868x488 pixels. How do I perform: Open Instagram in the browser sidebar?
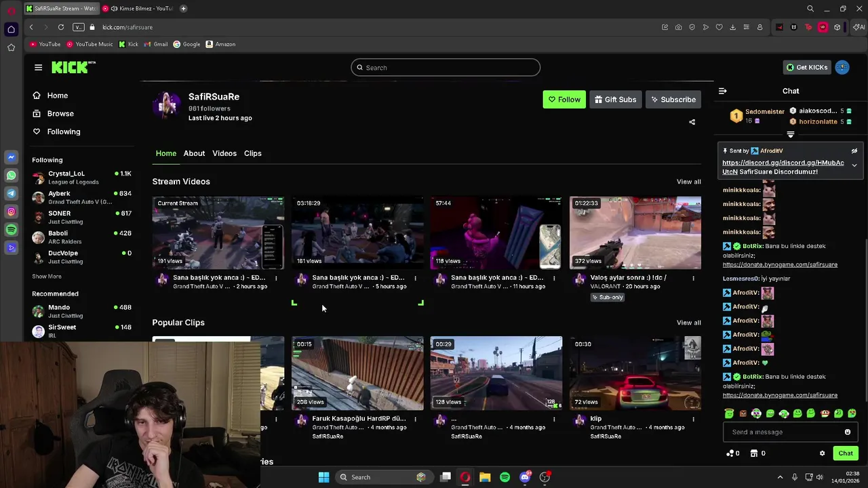pos(11,211)
